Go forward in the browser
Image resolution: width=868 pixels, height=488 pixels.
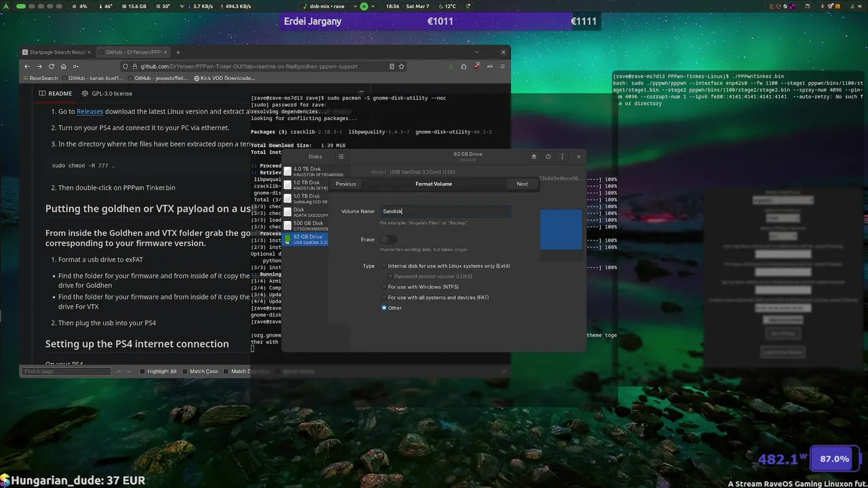tap(39, 66)
